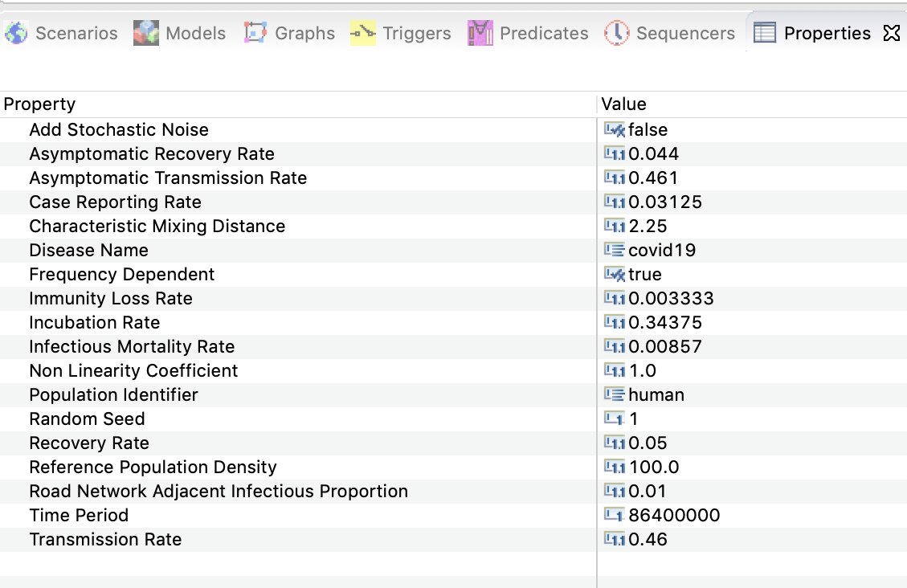The height and width of the screenshot is (588, 907).
Task: Click decimal icon next to 0.044
Action: [x=615, y=153]
